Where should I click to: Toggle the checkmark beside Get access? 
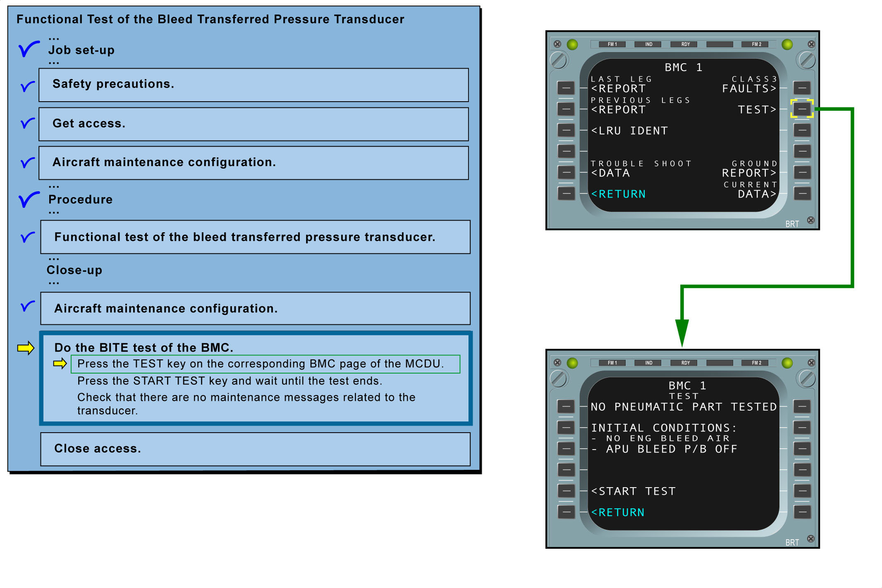point(27,123)
